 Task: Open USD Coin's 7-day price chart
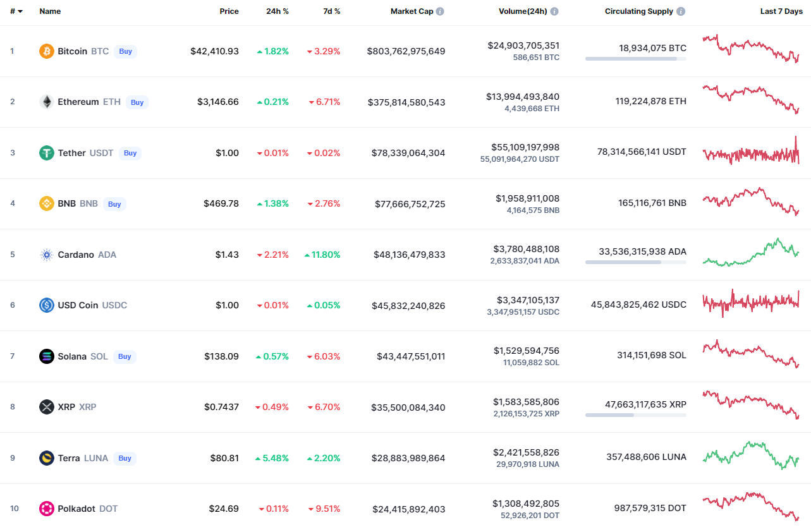click(x=751, y=303)
